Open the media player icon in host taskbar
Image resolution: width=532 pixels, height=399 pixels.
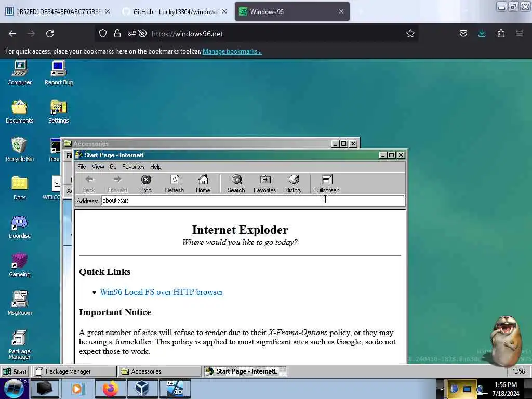pos(77,389)
